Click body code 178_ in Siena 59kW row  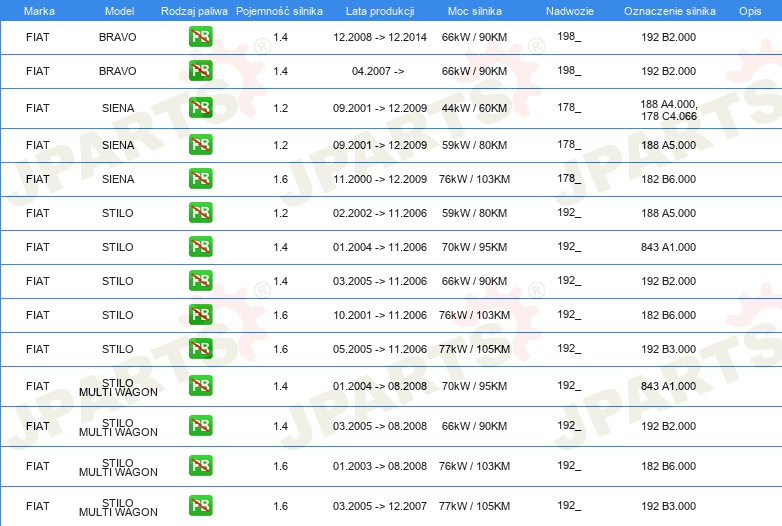569,144
